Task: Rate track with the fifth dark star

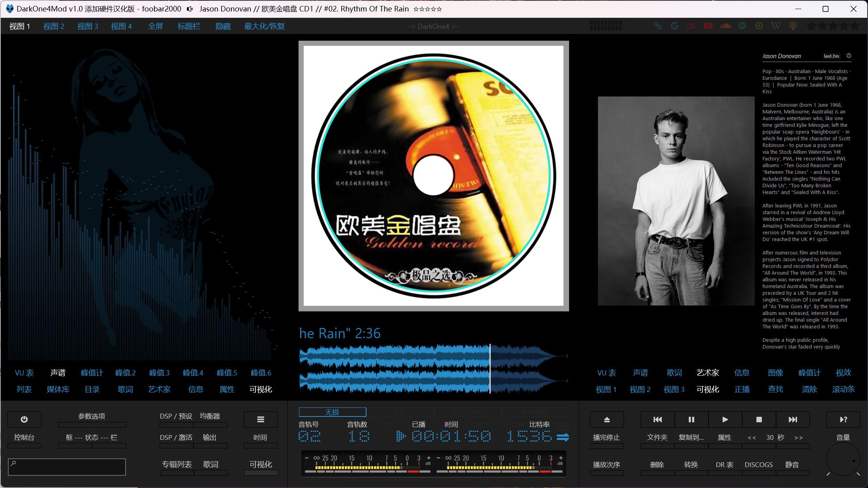Action: [855, 26]
